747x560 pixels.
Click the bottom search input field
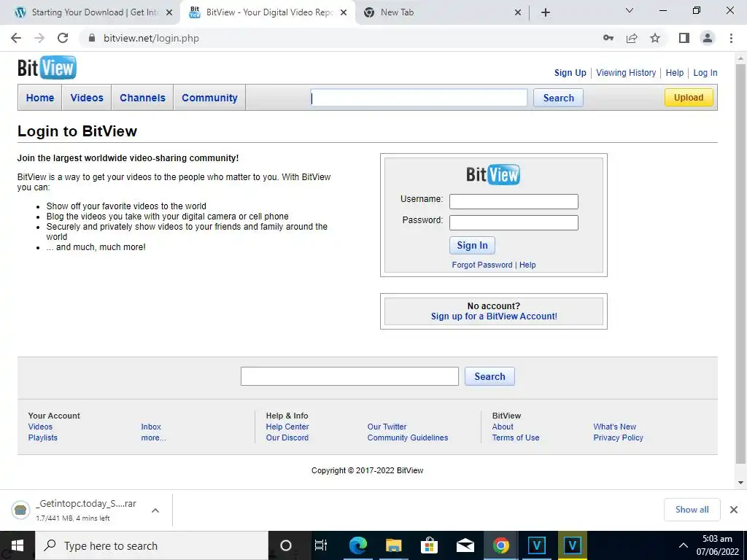(349, 376)
